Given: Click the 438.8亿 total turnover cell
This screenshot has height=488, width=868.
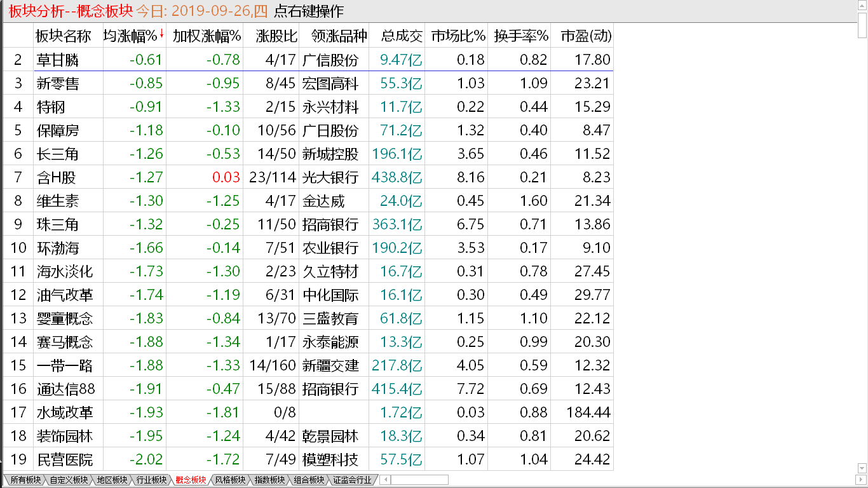Looking at the screenshot, I should 397,177.
